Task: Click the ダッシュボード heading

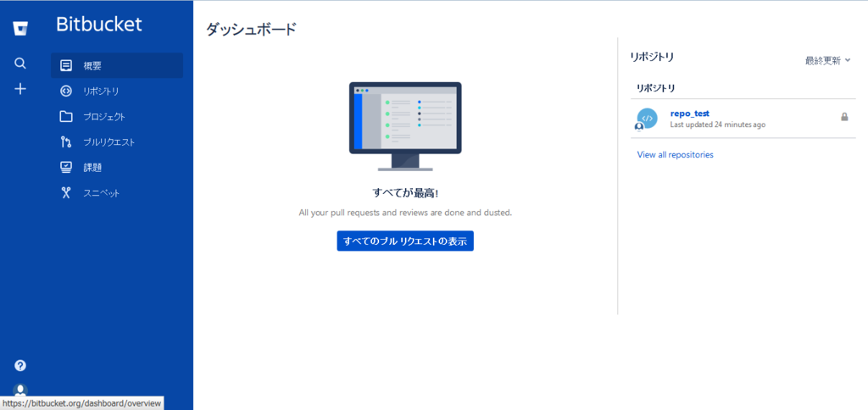Action: point(251,30)
